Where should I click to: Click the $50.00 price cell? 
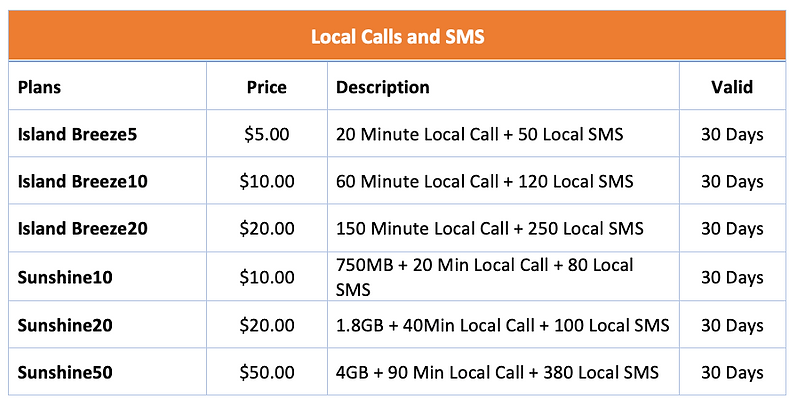click(267, 372)
